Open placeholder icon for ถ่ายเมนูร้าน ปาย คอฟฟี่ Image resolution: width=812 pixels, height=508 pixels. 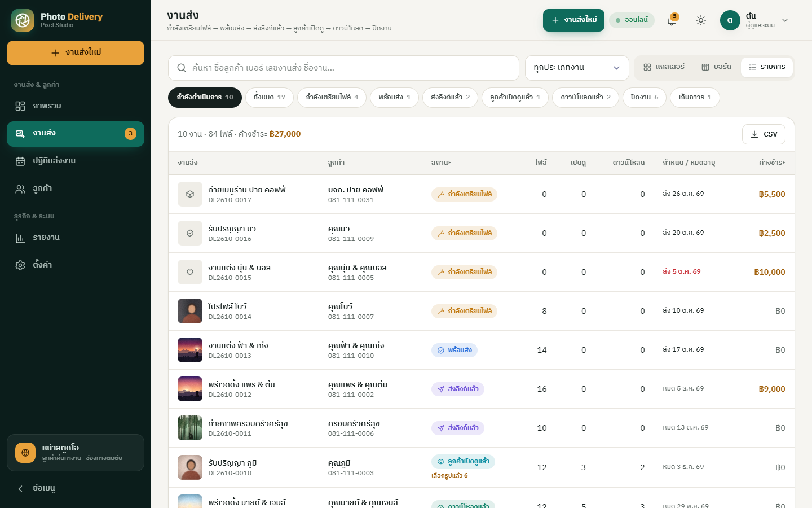point(190,194)
